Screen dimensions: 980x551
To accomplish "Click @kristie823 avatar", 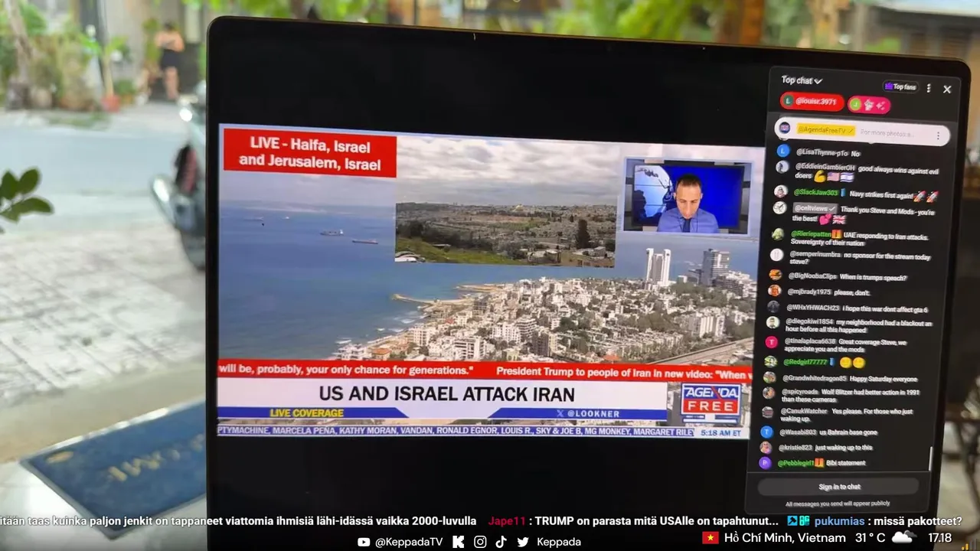I will pyautogui.click(x=766, y=447).
